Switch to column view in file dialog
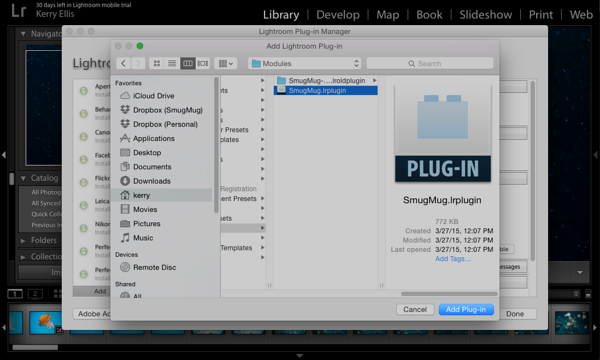Image resolution: width=600 pixels, height=360 pixels. point(188,64)
